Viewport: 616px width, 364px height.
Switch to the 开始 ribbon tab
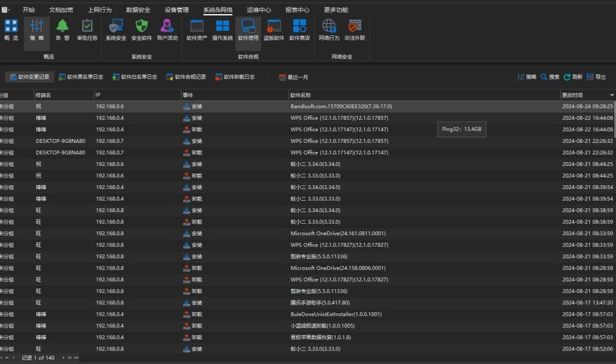[28, 10]
